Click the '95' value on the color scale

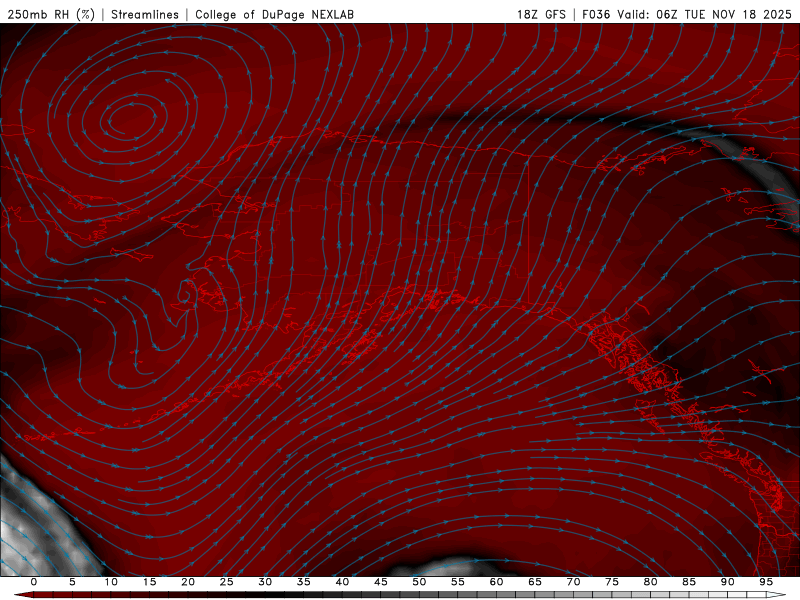[766, 582]
